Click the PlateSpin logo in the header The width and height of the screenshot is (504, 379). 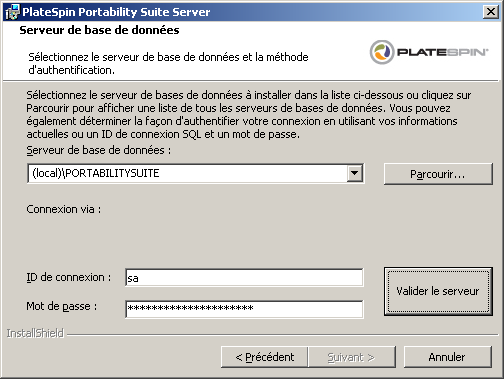tap(429, 52)
